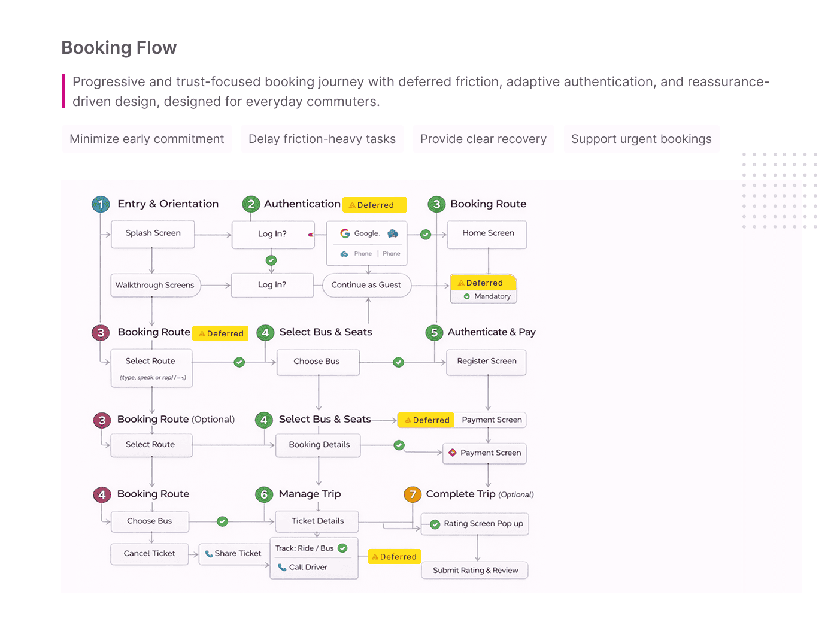840x625 pixels.
Task: Click step 6 circle beside Manage Trip
Action: click(x=264, y=494)
